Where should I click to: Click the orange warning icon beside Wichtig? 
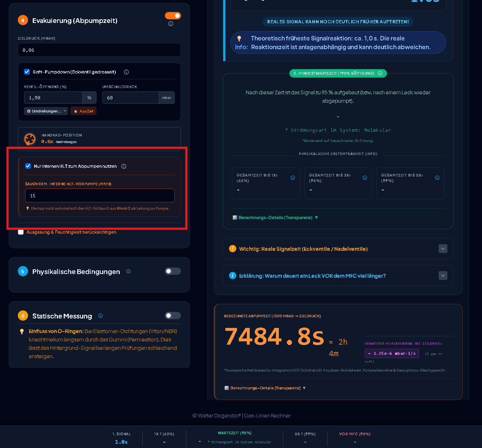[x=233, y=249]
